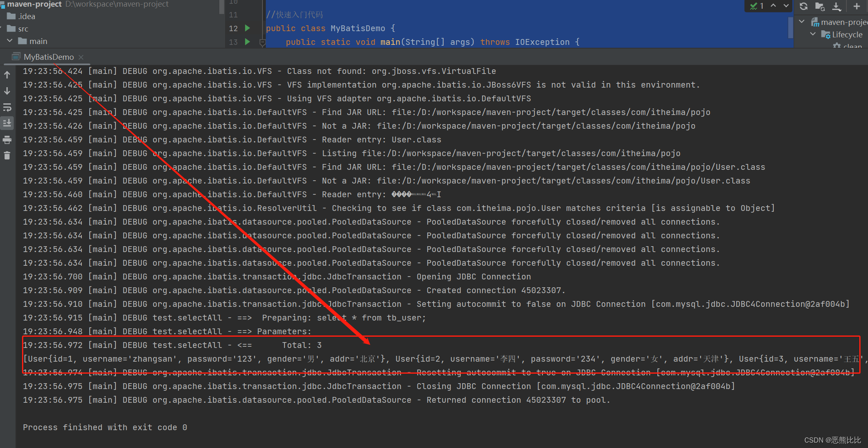Toggle Scroll to End of console output
The width and height of the screenshot is (868, 448).
7,123
